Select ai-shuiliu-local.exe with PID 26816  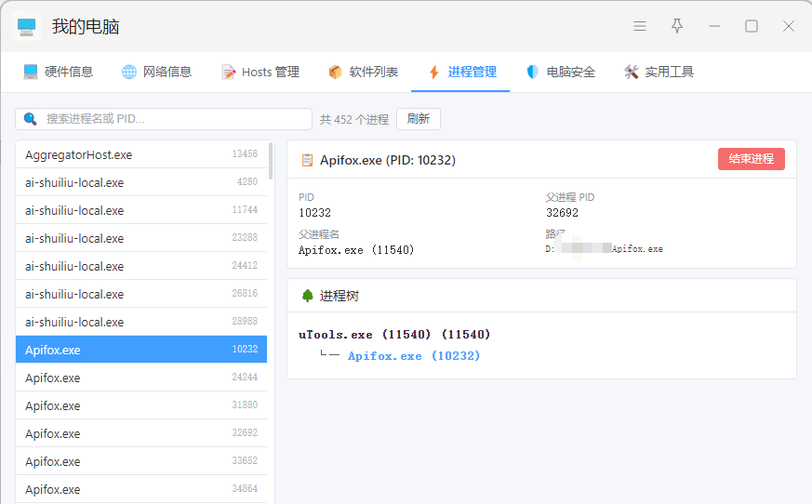[x=141, y=294]
